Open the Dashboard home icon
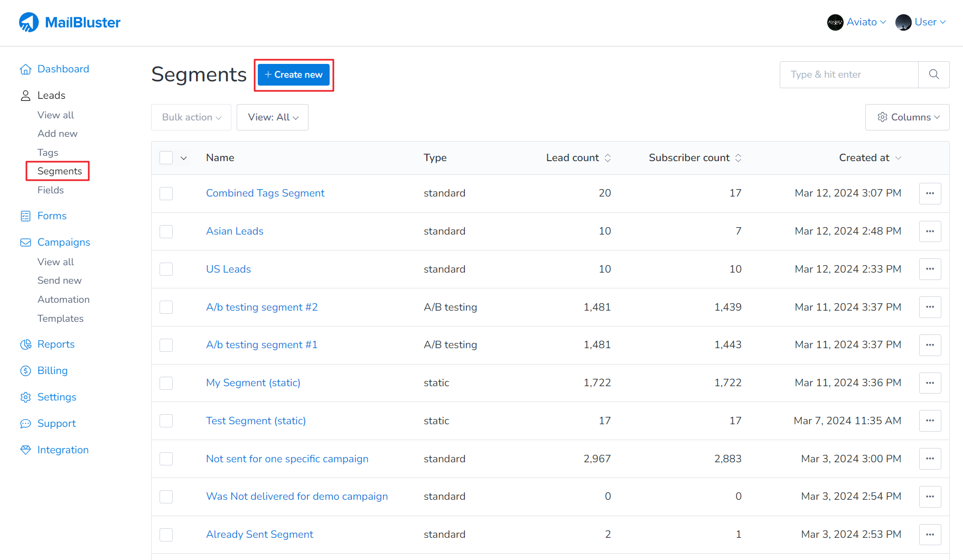963x560 pixels. (x=25, y=69)
